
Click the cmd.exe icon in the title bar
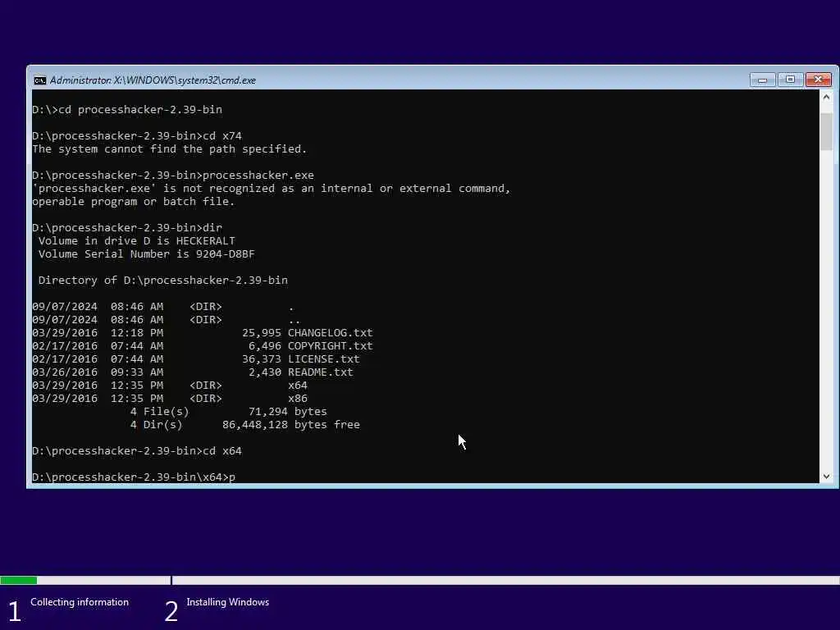[x=40, y=80]
